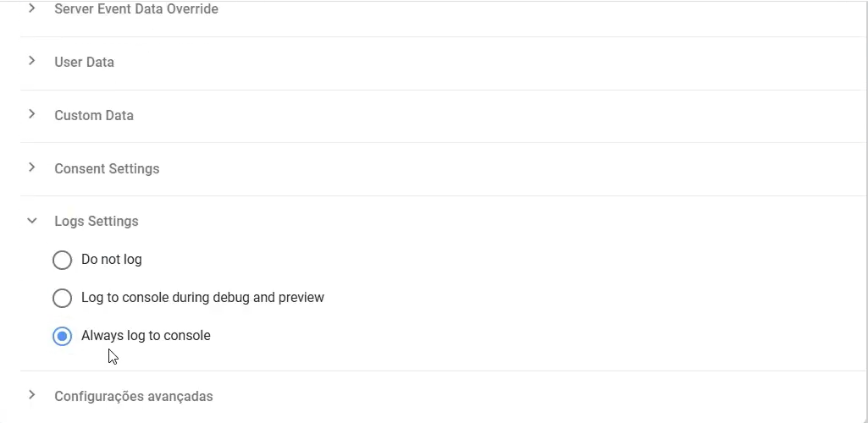Open the Server Event Data Override heading
Screen dimensions: 868x423
pyautogui.click(x=136, y=9)
